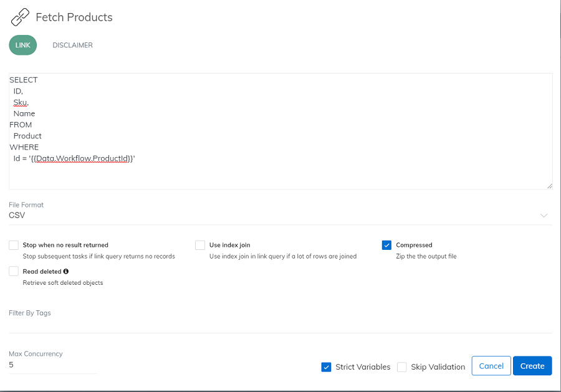Click the 'Retrieve soft deleted objects' text
Viewport: 561px width, 392px height.
62,282
